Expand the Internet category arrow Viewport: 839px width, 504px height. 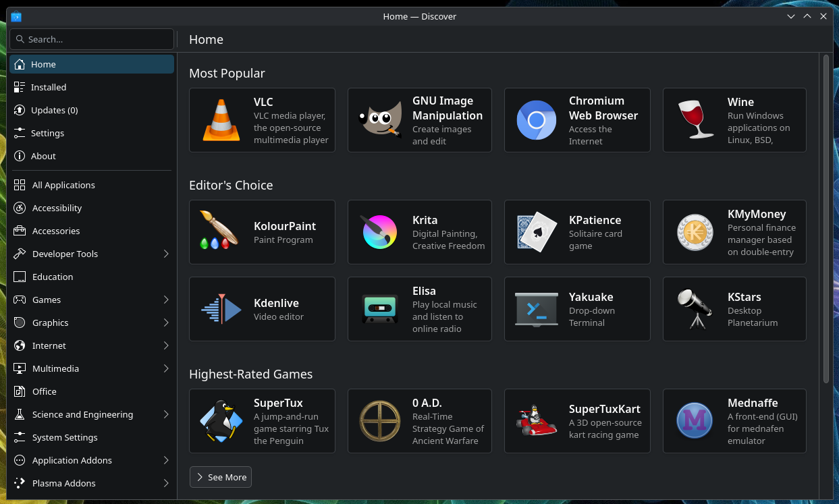[x=166, y=345]
